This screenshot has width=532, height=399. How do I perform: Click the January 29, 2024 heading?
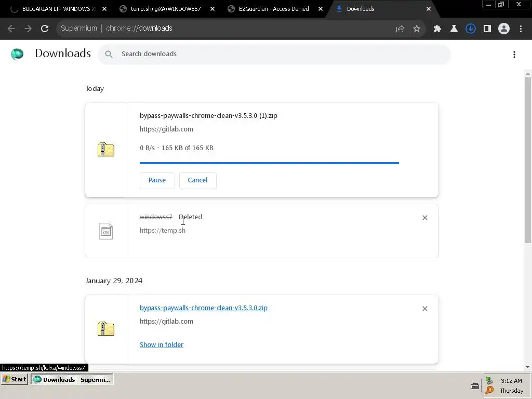(114, 281)
